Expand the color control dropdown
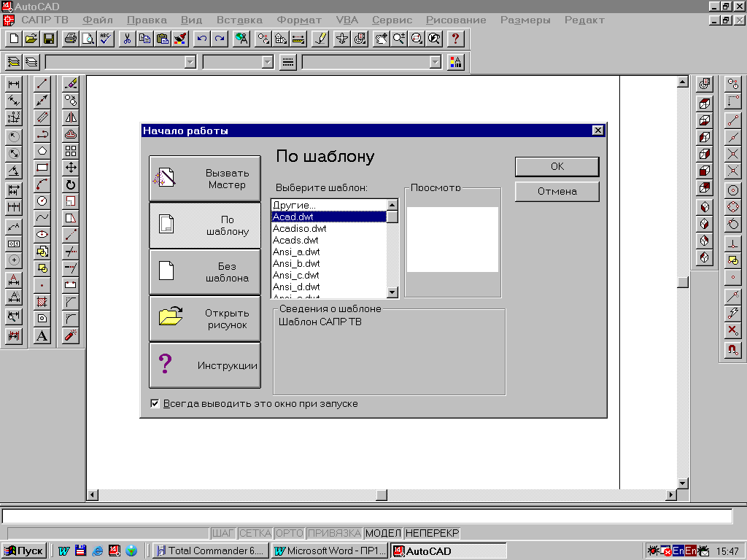 click(268, 62)
